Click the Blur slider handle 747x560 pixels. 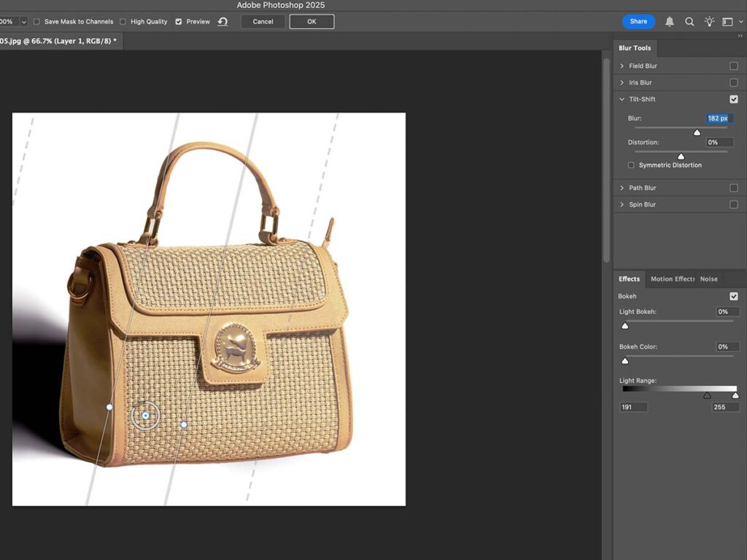(x=697, y=133)
